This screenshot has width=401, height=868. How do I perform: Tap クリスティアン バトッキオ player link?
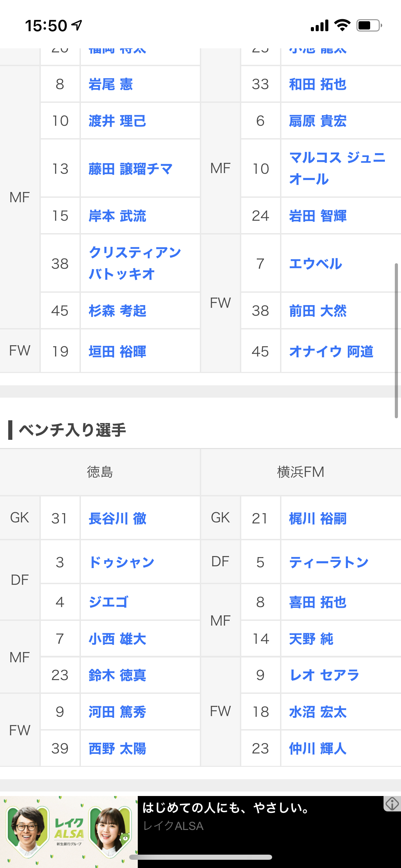coord(135,263)
